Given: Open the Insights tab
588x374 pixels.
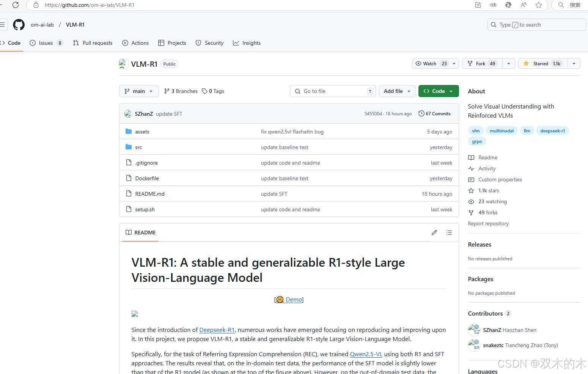Looking at the screenshot, I should coord(247,43).
